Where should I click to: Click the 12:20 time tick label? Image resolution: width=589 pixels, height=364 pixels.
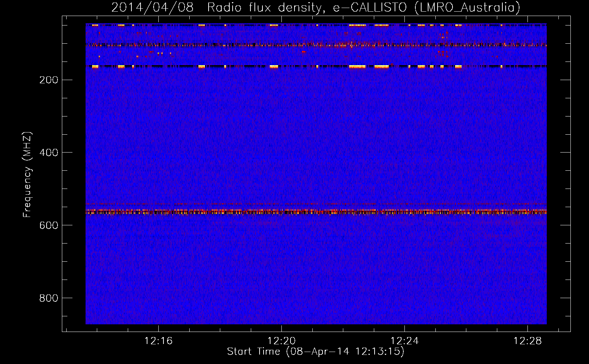(x=281, y=341)
